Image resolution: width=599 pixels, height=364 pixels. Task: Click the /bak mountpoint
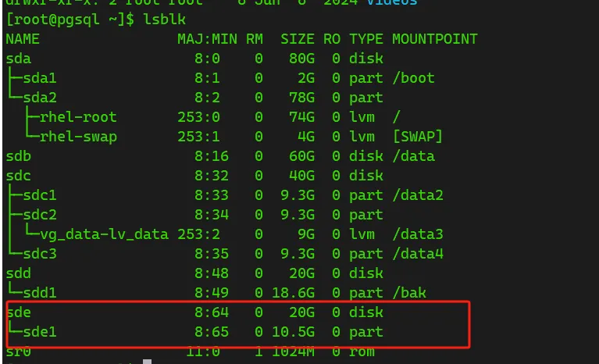tap(409, 293)
